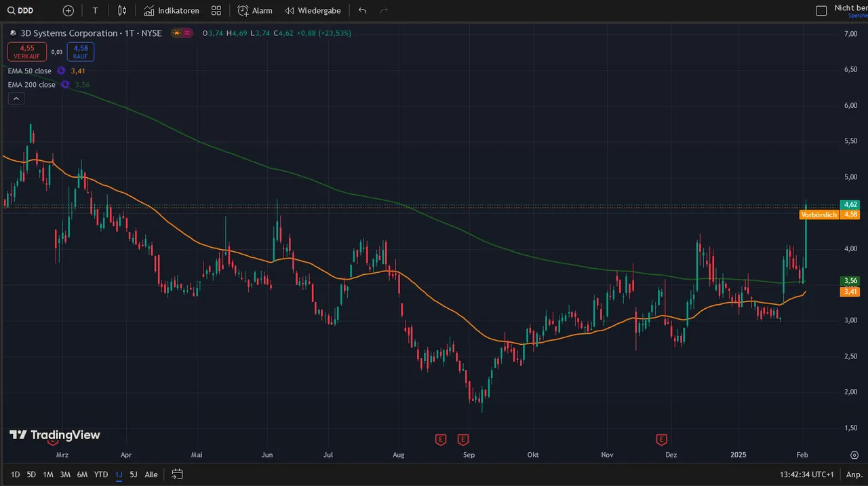
Task: Set range to 1D
Action: [x=15, y=474]
